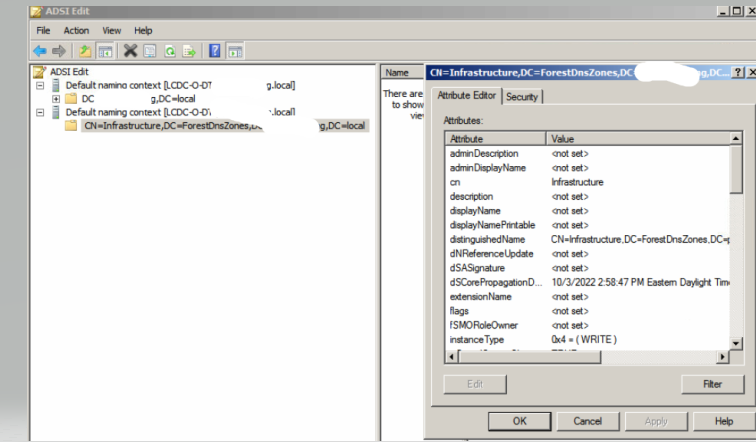Toggle the Show/Hide Console Tree icon

point(105,51)
